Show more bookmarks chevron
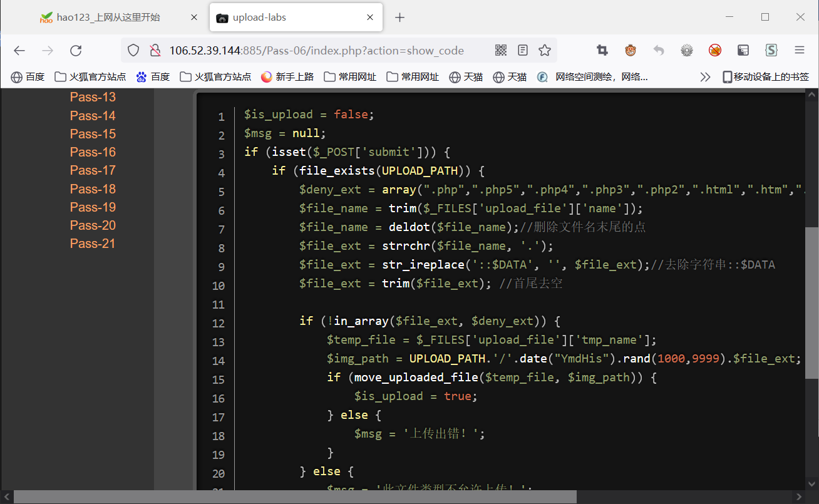The height and width of the screenshot is (504, 819). pos(706,77)
